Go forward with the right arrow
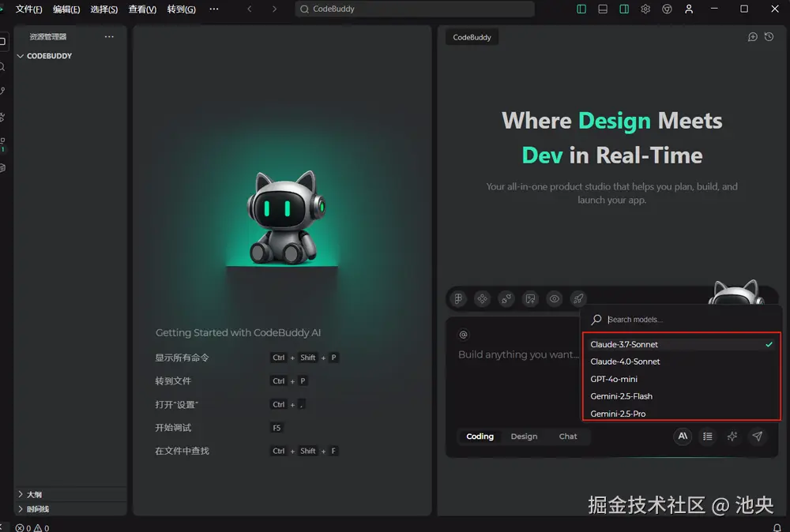Screen dimensions: 790x532 pos(274,9)
